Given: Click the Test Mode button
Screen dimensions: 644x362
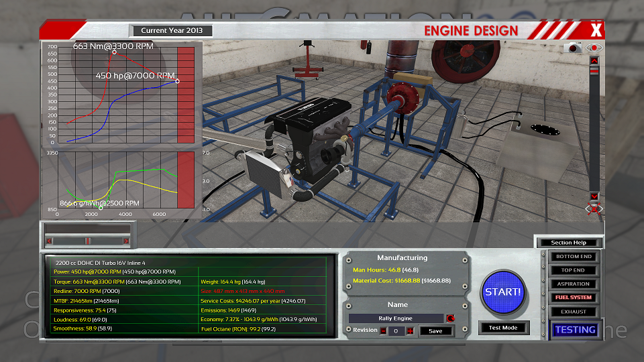Looking at the screenshot, I should pos(503,328).
